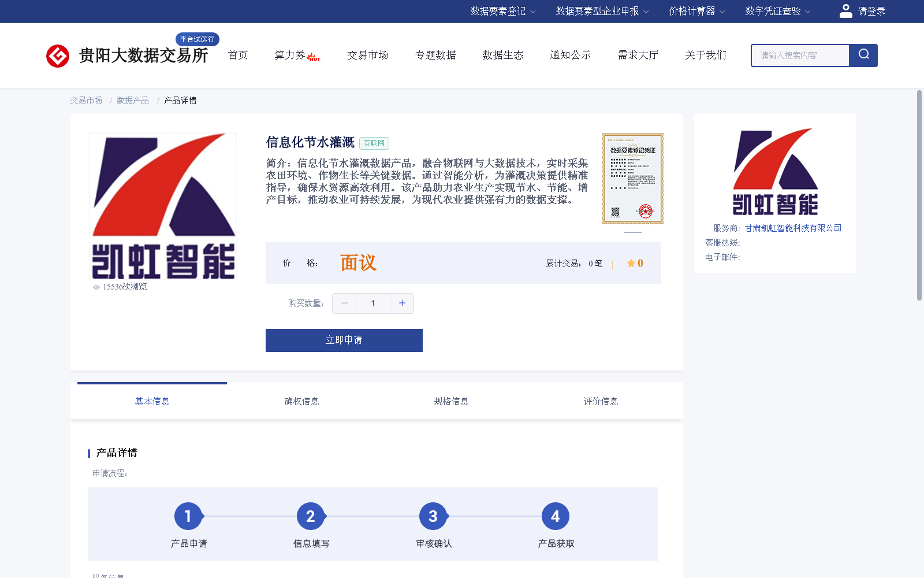Click the large 凯虹智能 product image

[x=163, y=207]
